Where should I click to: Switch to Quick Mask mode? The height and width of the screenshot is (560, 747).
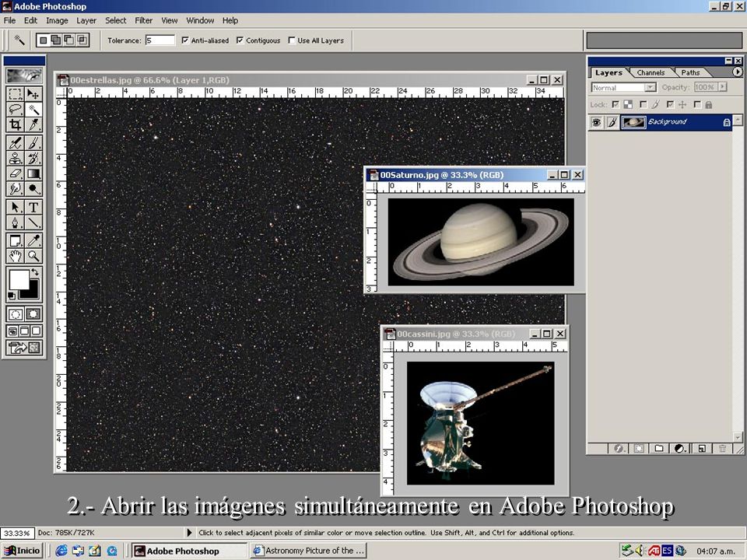[x=33, y=314]
